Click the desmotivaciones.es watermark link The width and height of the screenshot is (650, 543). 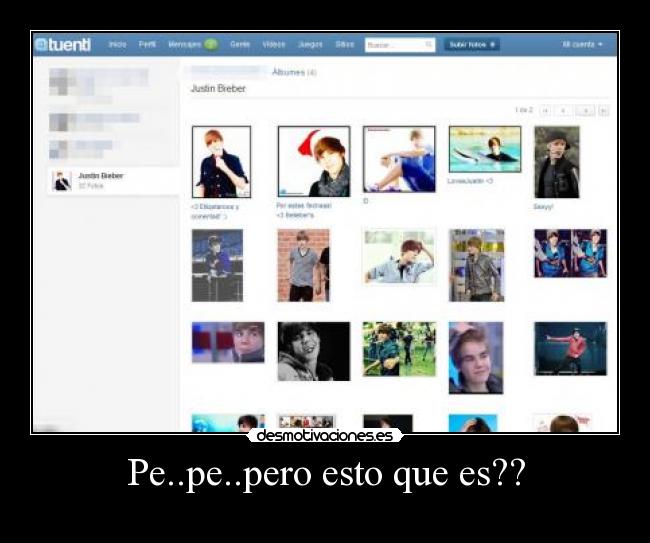click(325, 436)
